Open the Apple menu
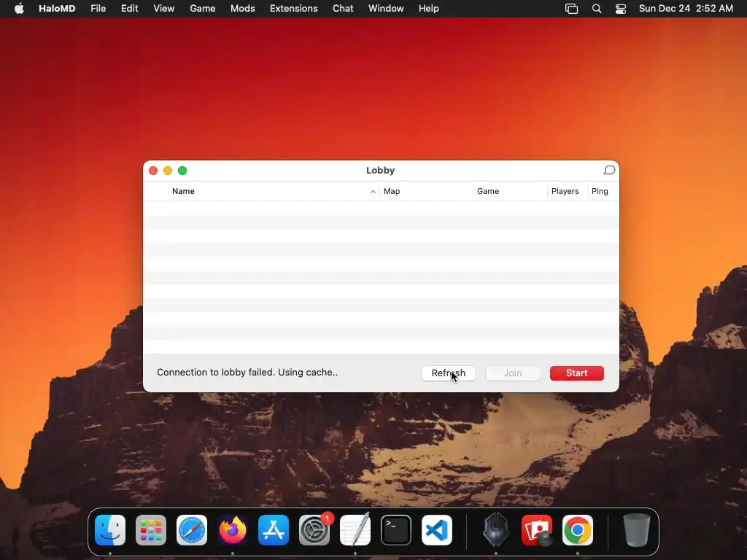 [19, 9]
